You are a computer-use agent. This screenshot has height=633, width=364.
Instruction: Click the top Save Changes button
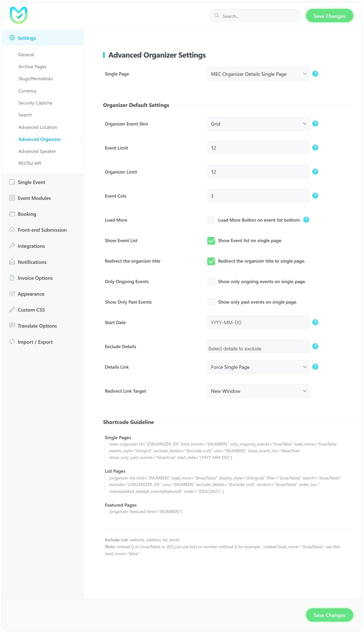coord(329,16)
